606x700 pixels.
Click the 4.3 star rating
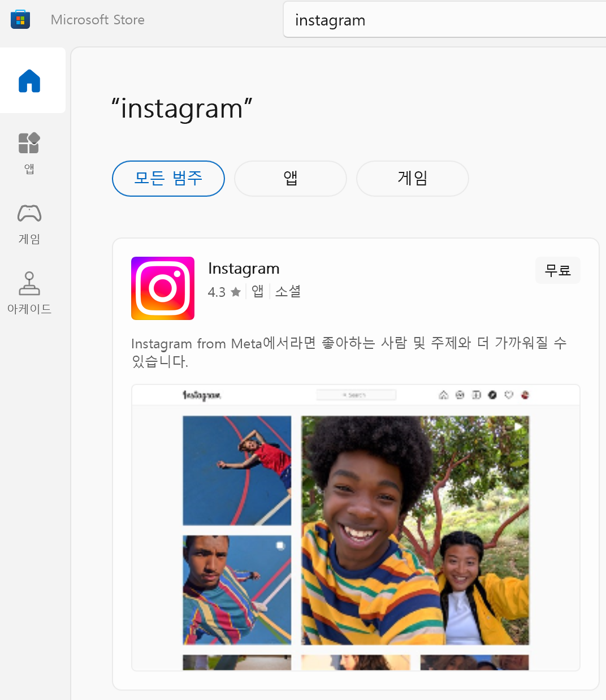224,292
